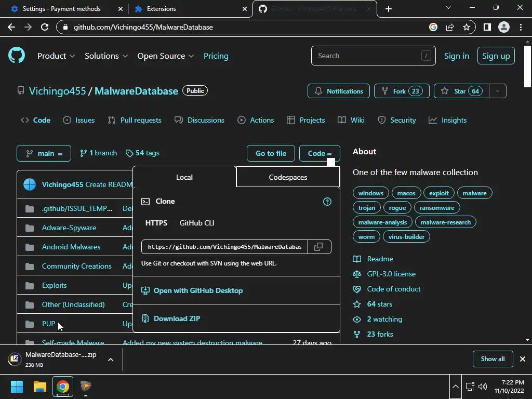Open the GitHub logo home link
Screen dimensions: 532x399
click(x=17, y=55)
